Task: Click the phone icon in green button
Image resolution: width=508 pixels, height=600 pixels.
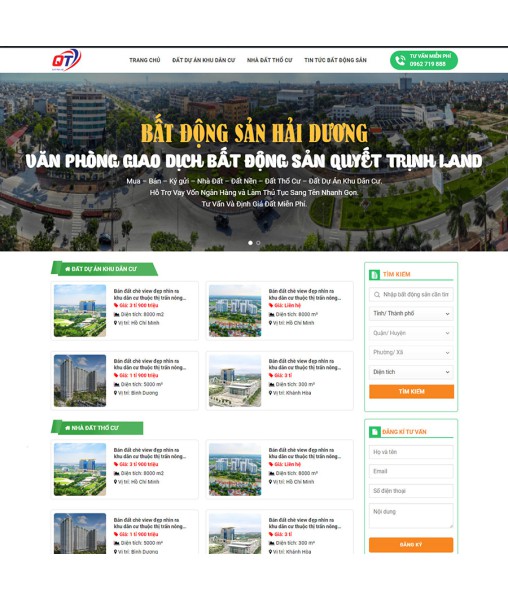Action: [400, 60]
